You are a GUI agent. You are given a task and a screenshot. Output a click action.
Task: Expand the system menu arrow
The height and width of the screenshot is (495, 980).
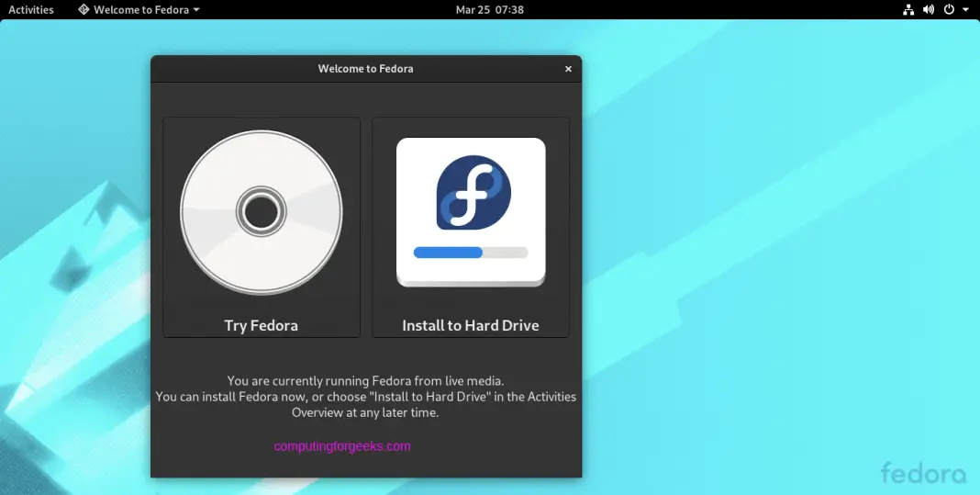(x=965, y=10)
